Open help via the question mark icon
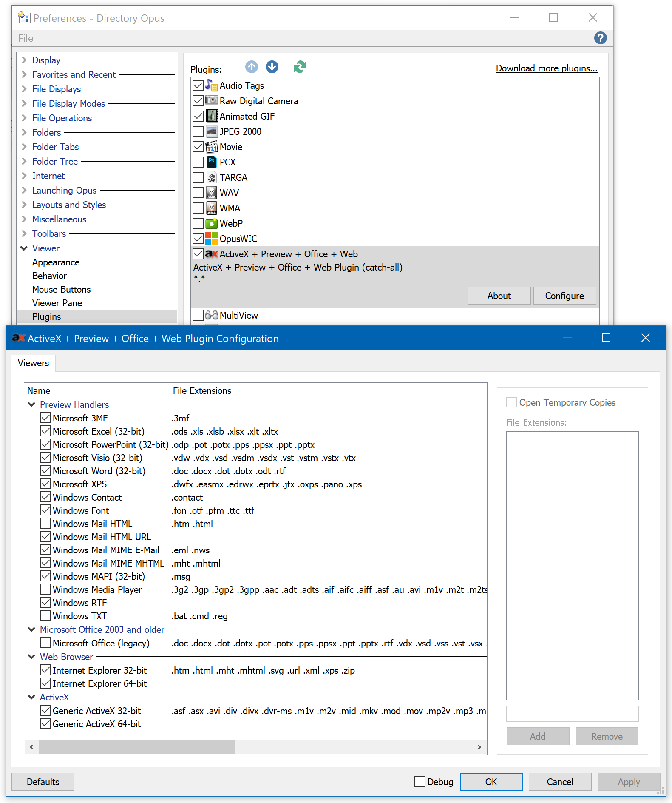The width and height of the screenshot is (672, 803). point(600,38)
